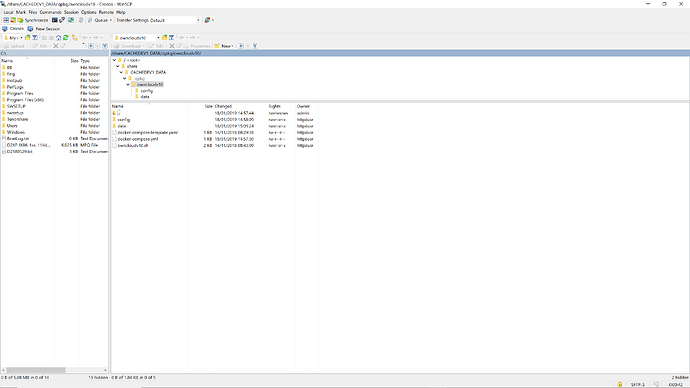
Task: Collapse the CACHEDEV1_DATA tree node
Action: click(x=121, y=72)
